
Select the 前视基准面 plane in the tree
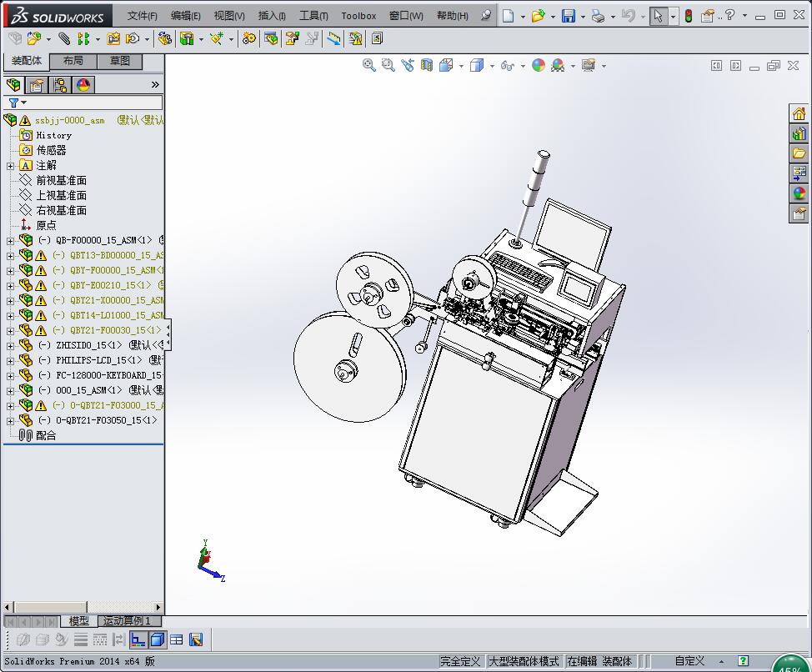click(x=61, y=180)
